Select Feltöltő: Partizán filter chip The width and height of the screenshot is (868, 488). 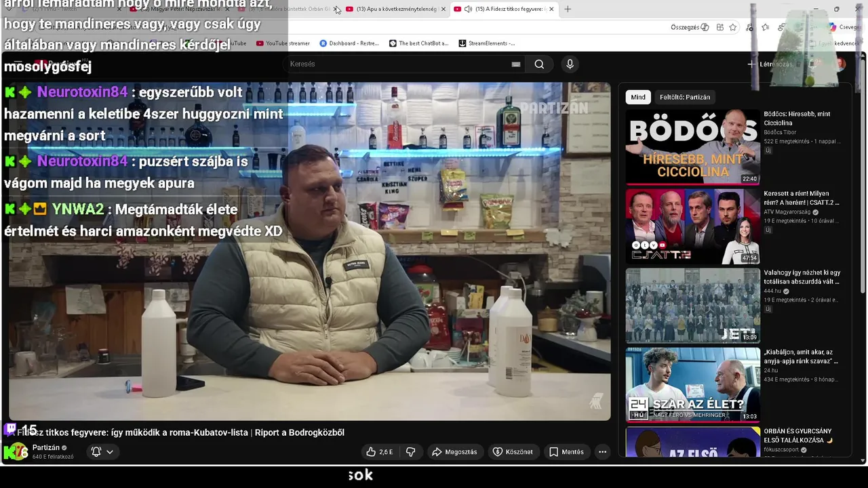(x=685, y=97)
